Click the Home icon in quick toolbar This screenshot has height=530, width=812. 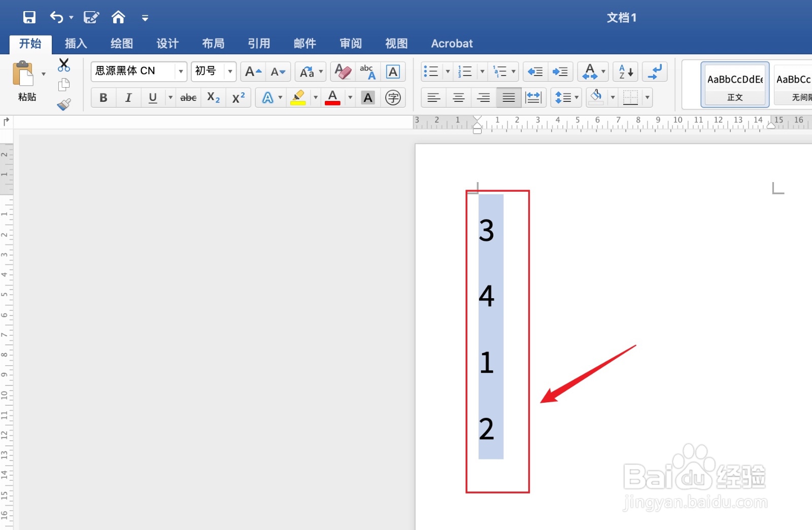coord(118,18)
